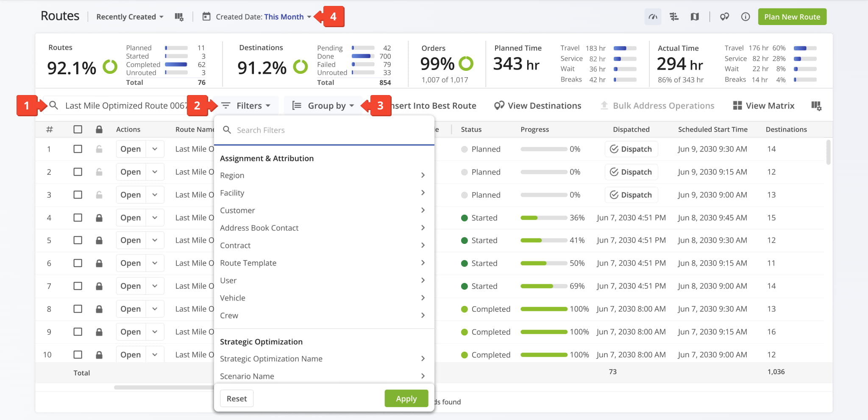Viewport: 868px width, 420px height.
Task: Expand the Vehicle filter option
Action: click(323, 298)
